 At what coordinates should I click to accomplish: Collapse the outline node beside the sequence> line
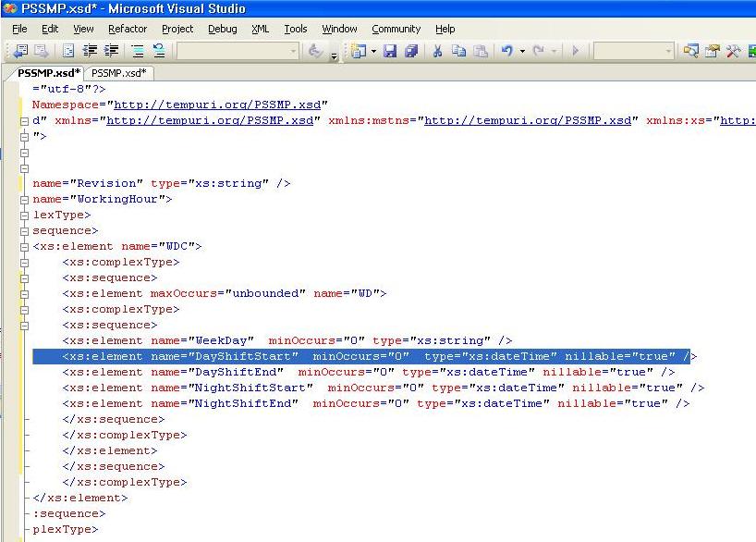coord(25,231)
